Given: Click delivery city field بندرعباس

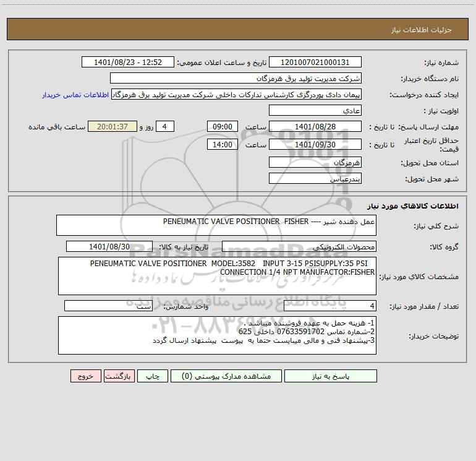Looking at the screenshot, I should [315, 178].
